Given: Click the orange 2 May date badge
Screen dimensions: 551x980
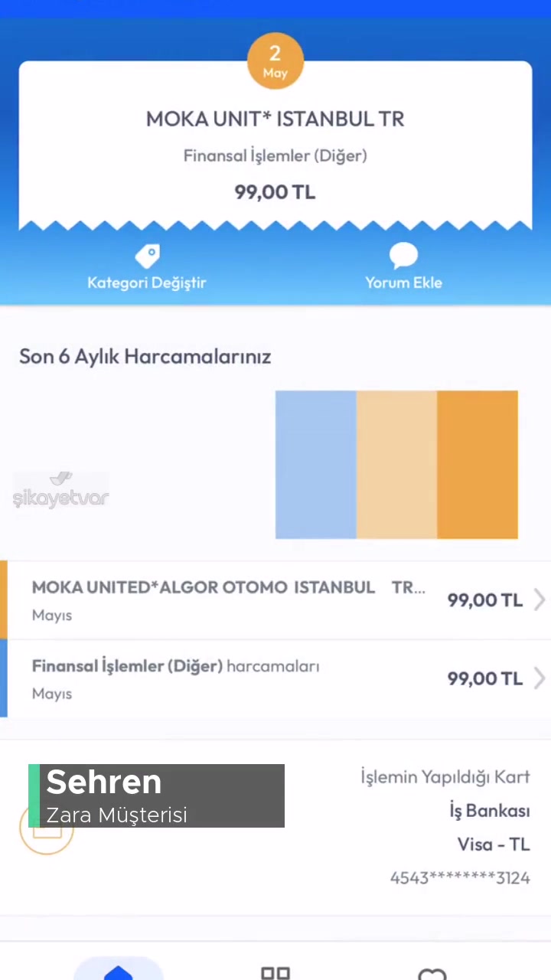Looking at the screenshot, I should coord(275,60).
